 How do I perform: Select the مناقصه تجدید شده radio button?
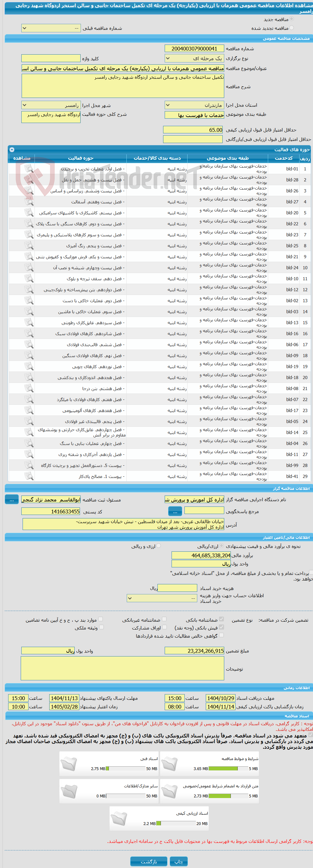[291, 28]
